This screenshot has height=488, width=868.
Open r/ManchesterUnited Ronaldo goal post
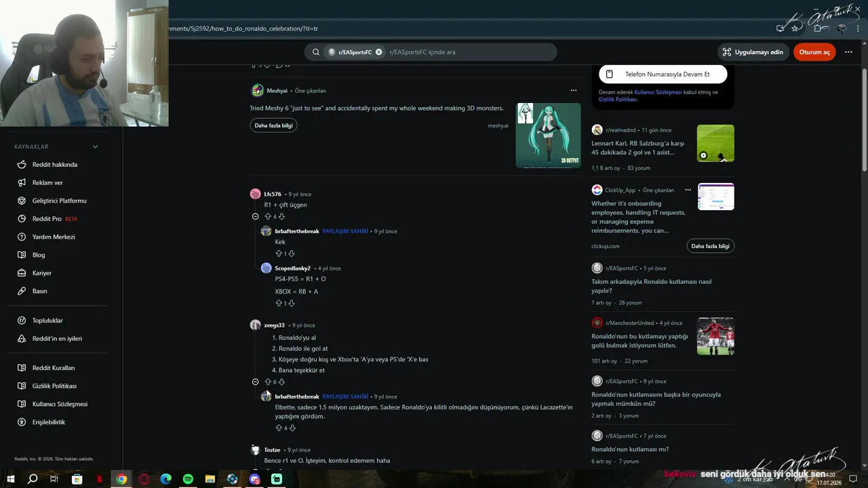pyautogui.click(x=639, y=341)
